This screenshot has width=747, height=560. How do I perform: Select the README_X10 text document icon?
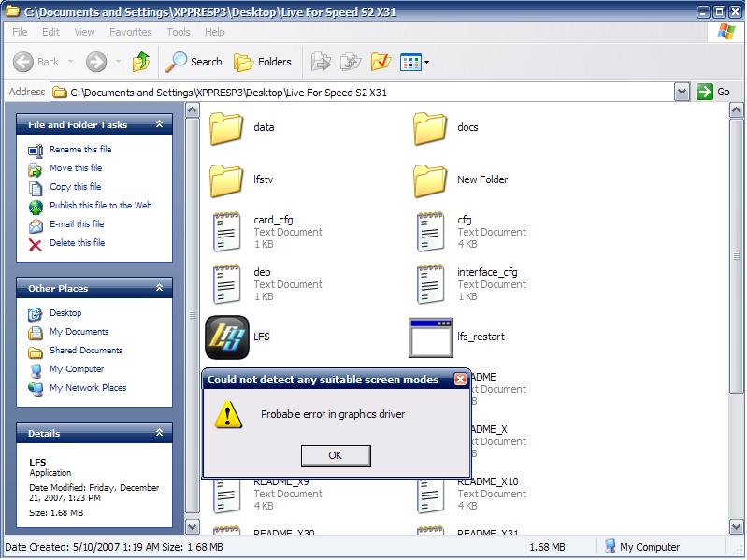[x=430, y=496]
